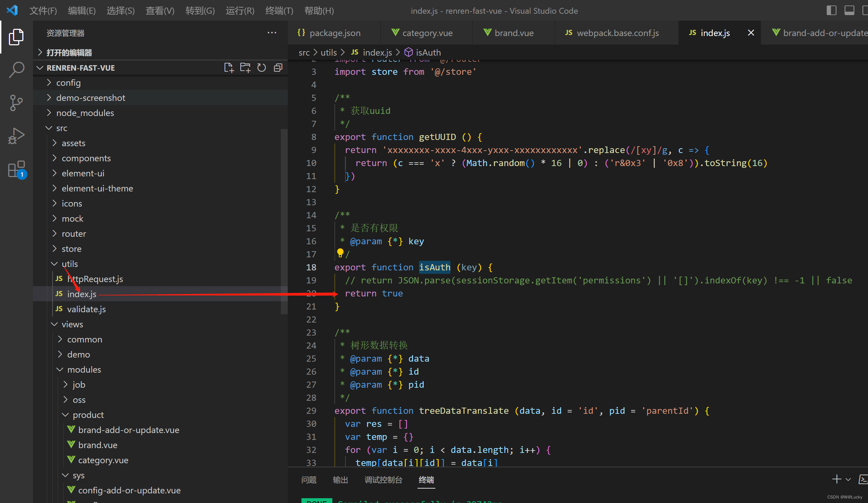Refresh the explorer file tree
Image resolution: width=868 pixels, height=503 pixels.
coord(261,68)
